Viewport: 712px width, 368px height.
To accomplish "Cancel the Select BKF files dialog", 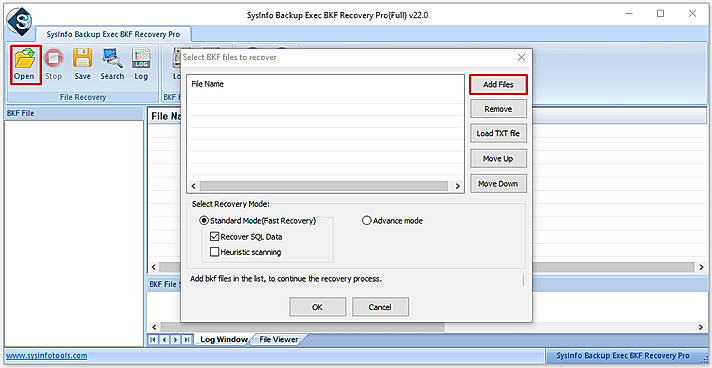I will pos(380,307).
